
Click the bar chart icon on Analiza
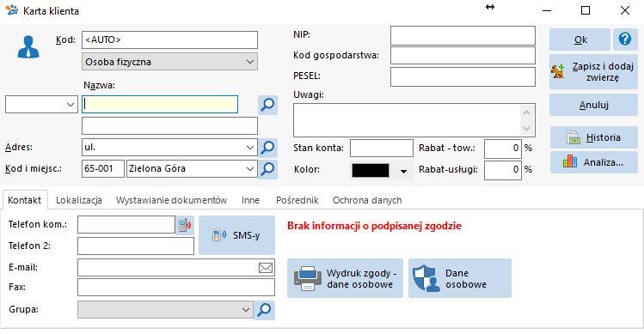coord(570,161)
